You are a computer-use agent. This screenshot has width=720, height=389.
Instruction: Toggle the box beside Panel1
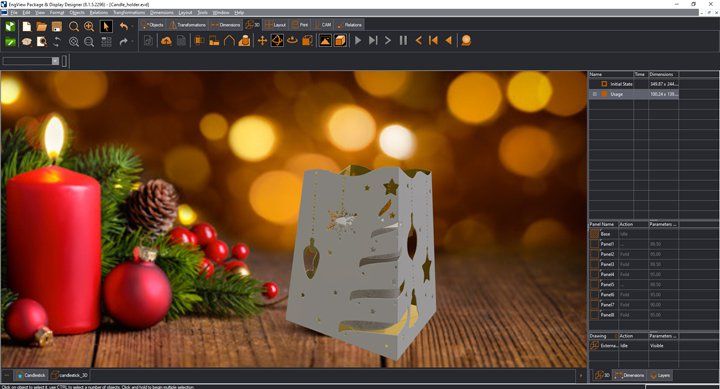(x=595, y=244)
